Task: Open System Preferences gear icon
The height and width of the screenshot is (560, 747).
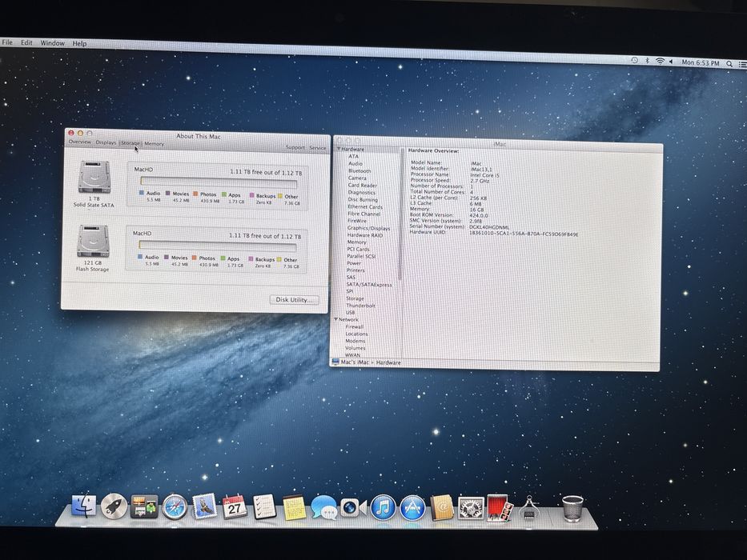Action: click(471, 508)
